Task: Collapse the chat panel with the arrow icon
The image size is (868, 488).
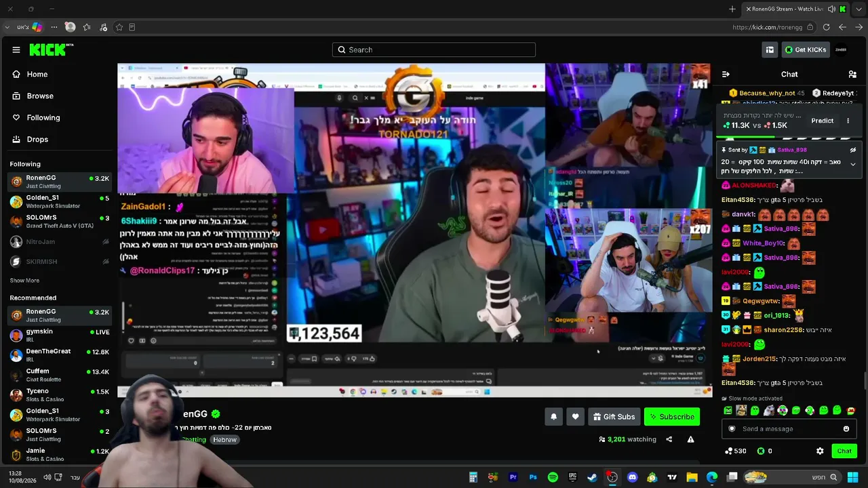Action: pos(726,75)
